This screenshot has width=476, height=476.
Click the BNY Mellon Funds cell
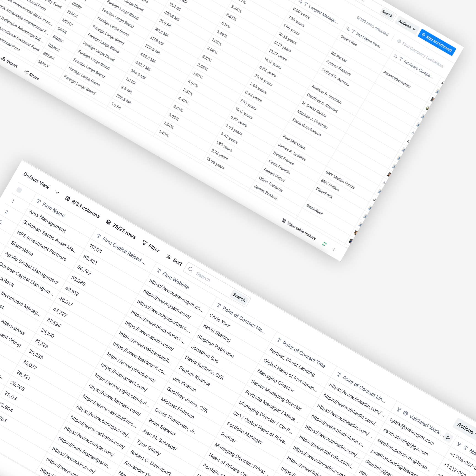tap(340, 179)
